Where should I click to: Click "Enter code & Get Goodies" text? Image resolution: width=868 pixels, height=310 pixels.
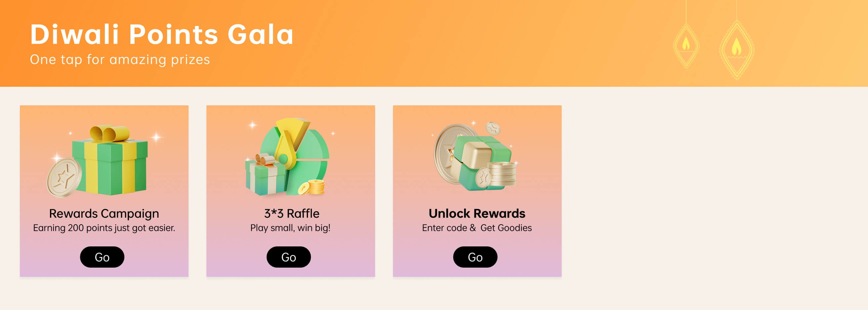pyautogui.click(x=477, y=228)
